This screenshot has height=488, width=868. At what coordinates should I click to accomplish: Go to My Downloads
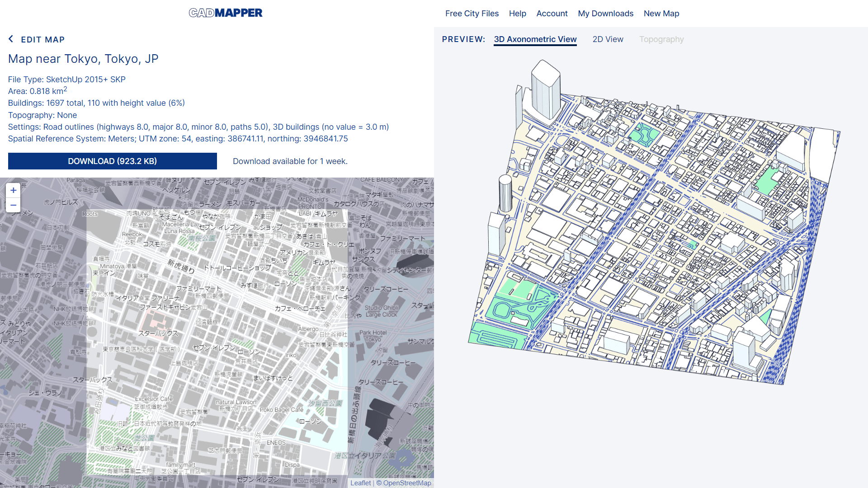(605, 14)
